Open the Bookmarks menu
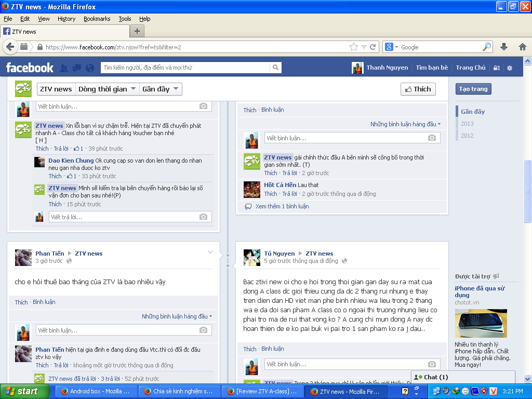Image resolution: width=532 pixels, height=399 pixels. [x=97, y=19]
